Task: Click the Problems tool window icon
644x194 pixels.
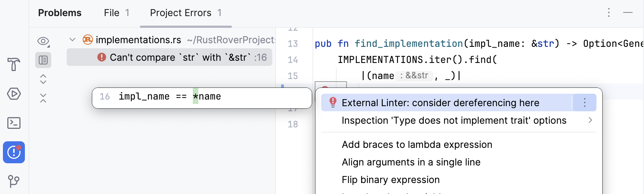Action: point(14,152)
